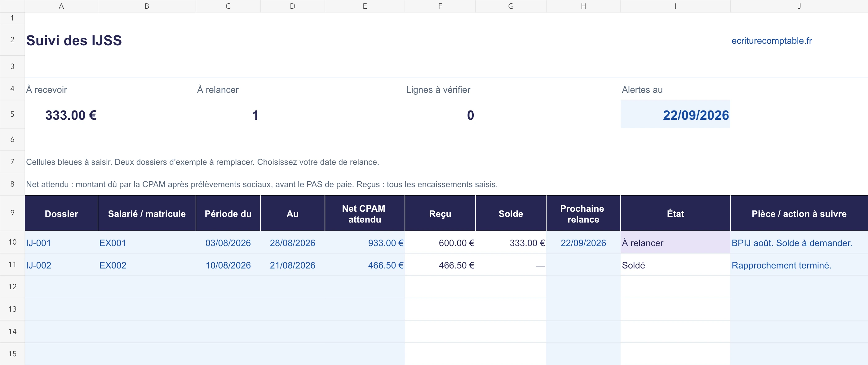Click matricule cell EX001
Image resolution: width=868 pixels, height=365 pixels.
coord(147,242)
